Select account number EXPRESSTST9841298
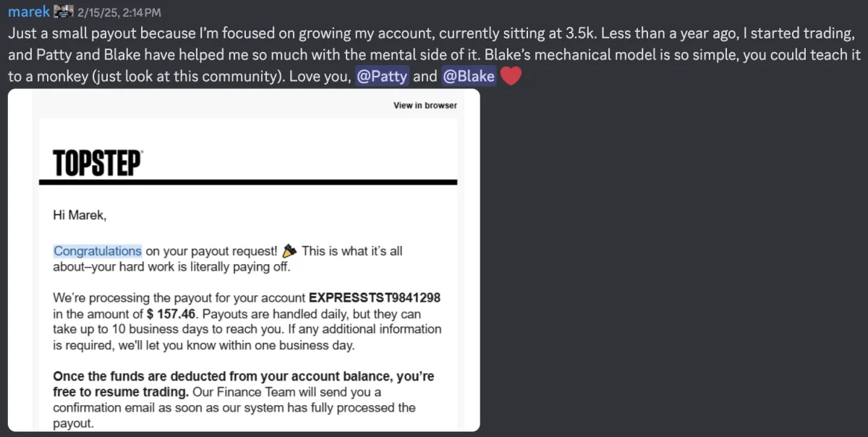The height and width of the screenshot is (437, 868). coord(375,298)
